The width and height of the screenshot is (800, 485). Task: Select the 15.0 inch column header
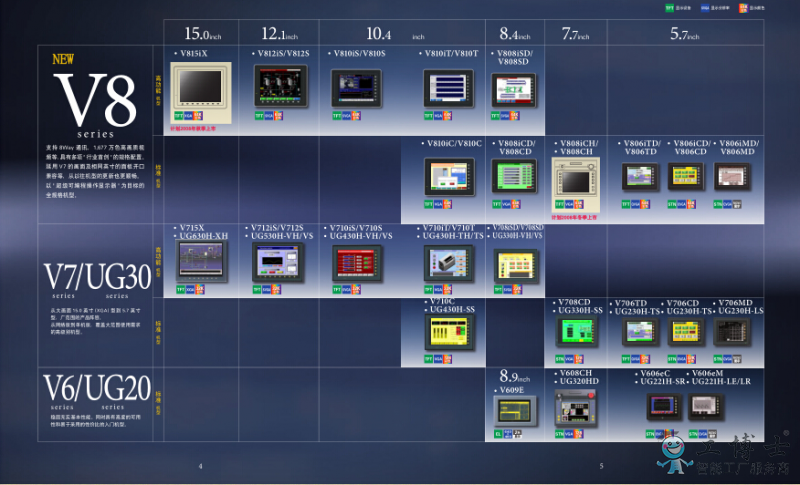click(x=203, y=34)
